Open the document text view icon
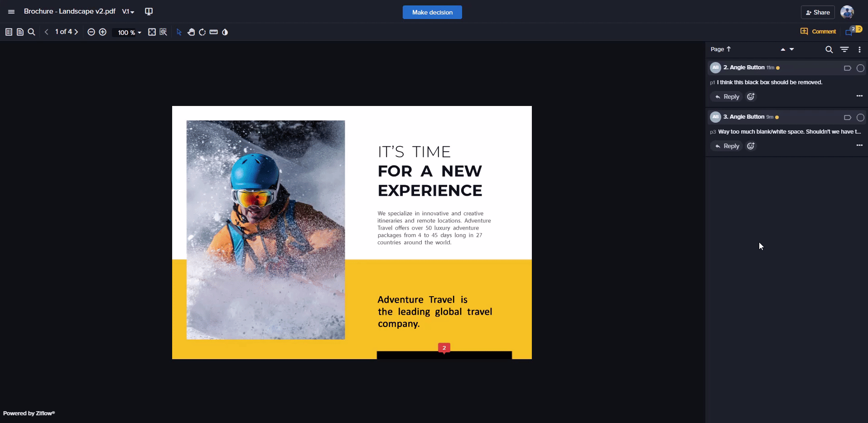The width and height of the screenshot is (868, 423). pos(20,32)
